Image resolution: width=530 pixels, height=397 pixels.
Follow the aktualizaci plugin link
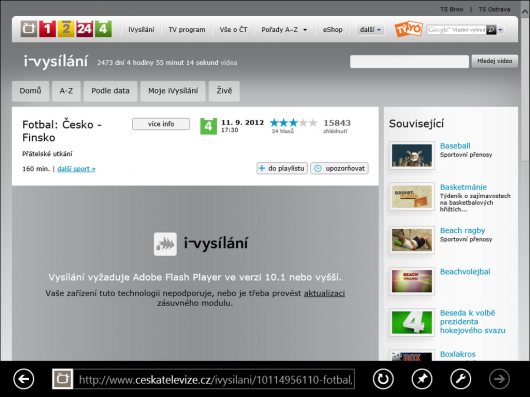pos(324,293)
